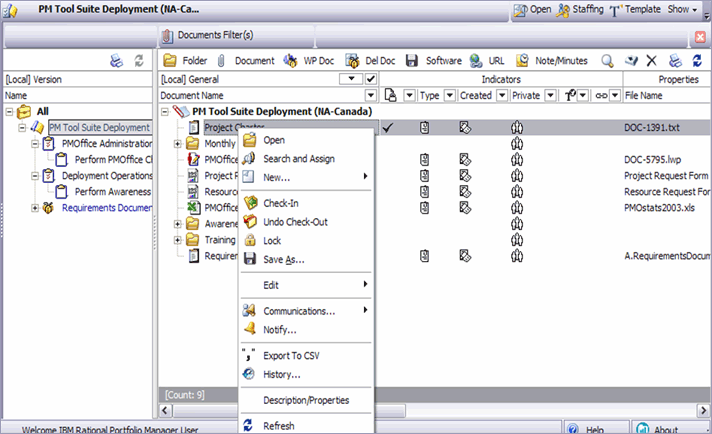Image resolution: width=712 pixels, height=434 pixels.
Task: Click the Documents Filter(s) clip icon
Action: tap(167, 36)
